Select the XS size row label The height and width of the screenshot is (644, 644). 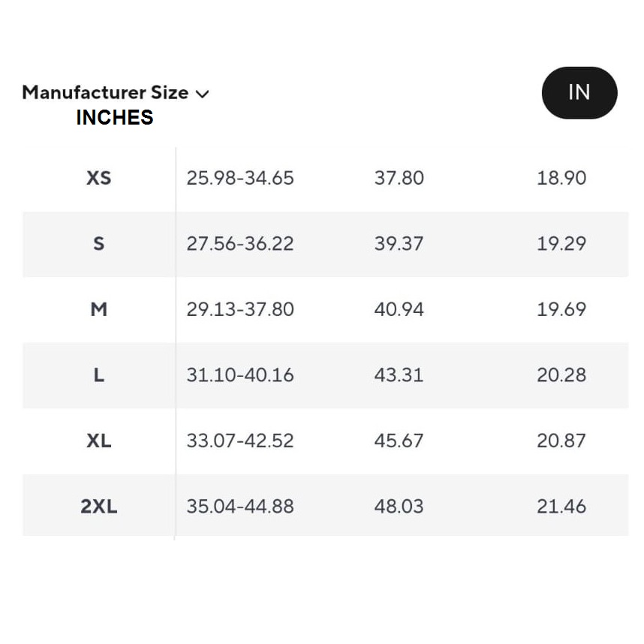pos(99,178)
